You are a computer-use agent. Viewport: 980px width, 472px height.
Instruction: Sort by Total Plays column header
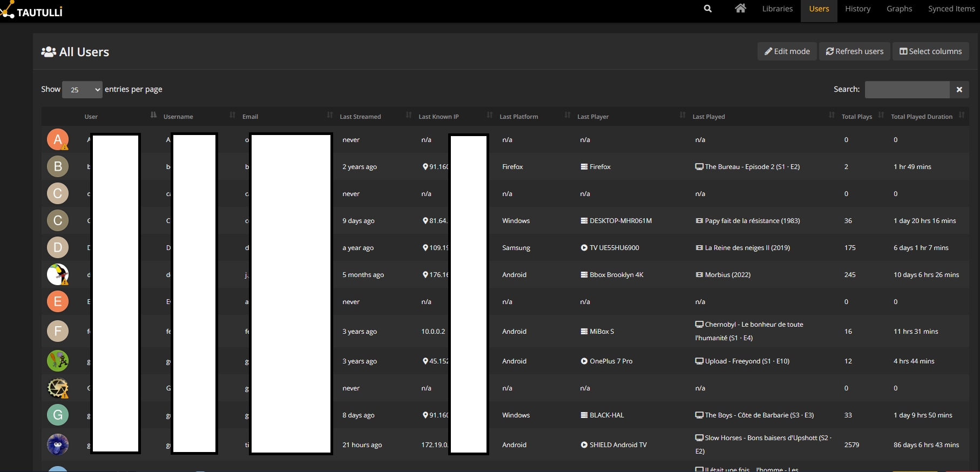[x=856, y=117]
